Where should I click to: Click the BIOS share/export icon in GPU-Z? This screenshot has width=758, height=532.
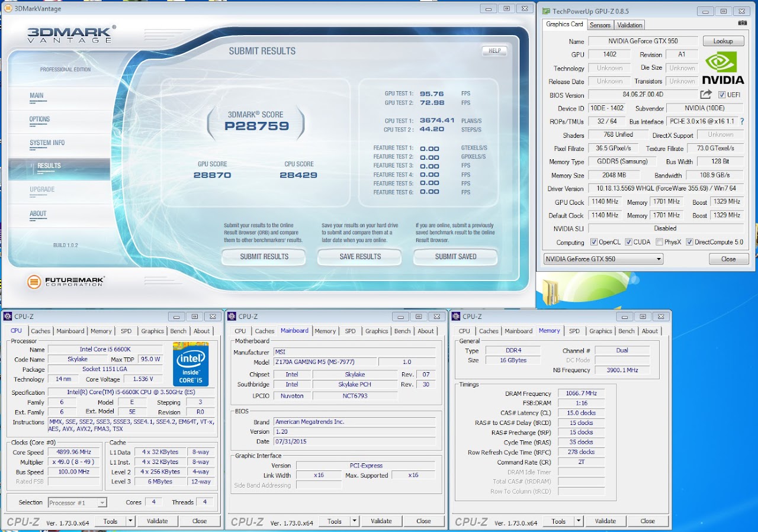tap(706, 95)
